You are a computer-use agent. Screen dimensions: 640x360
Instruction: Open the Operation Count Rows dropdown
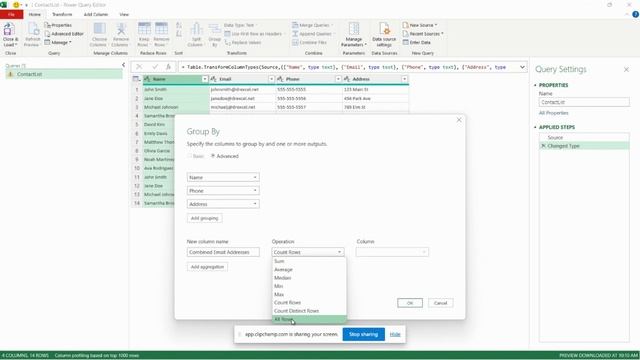coord(308,252)
